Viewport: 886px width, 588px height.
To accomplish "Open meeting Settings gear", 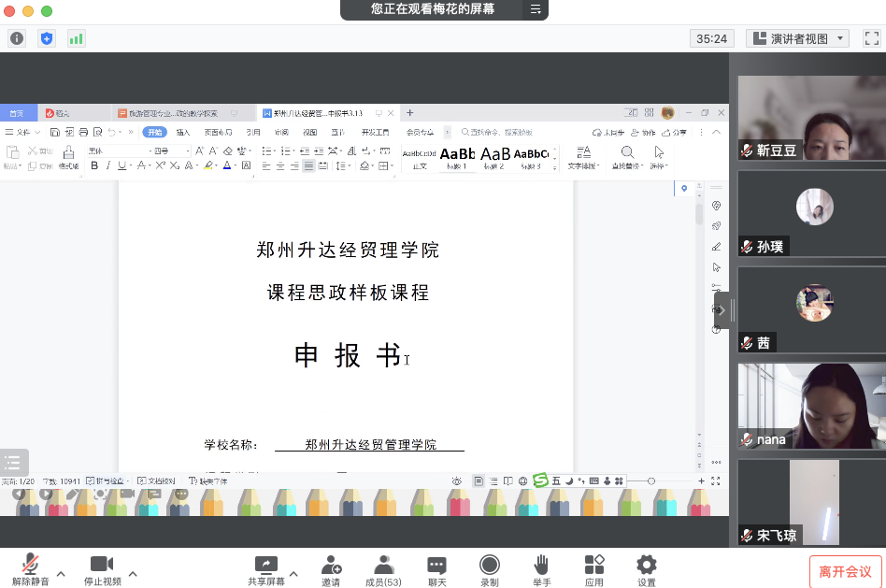I will pyautogui.click(x=646, y=565).
